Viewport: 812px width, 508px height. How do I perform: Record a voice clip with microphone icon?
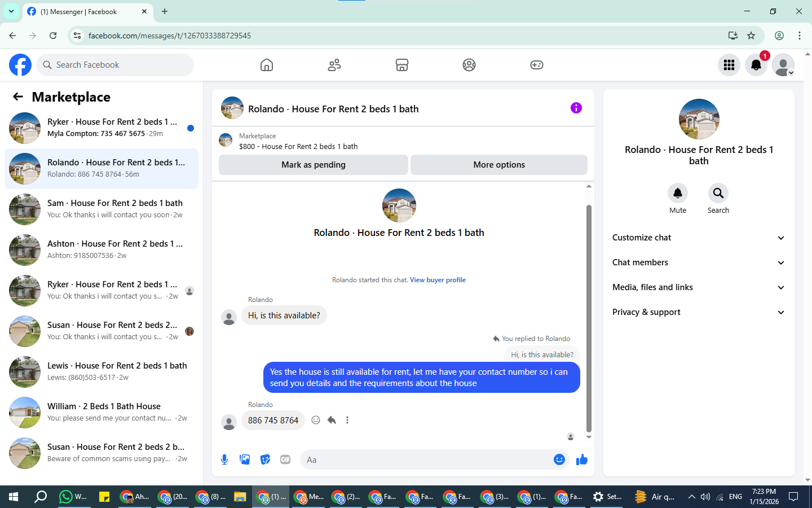(224, 459)
